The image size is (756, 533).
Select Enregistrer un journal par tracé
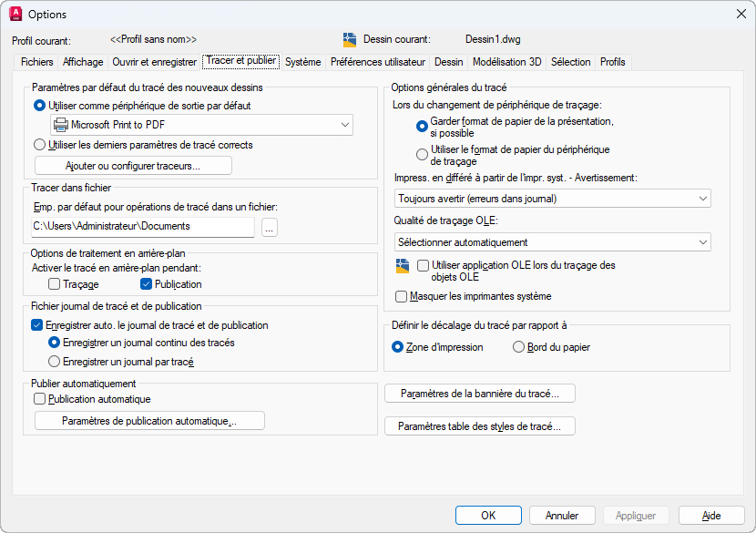55,362
